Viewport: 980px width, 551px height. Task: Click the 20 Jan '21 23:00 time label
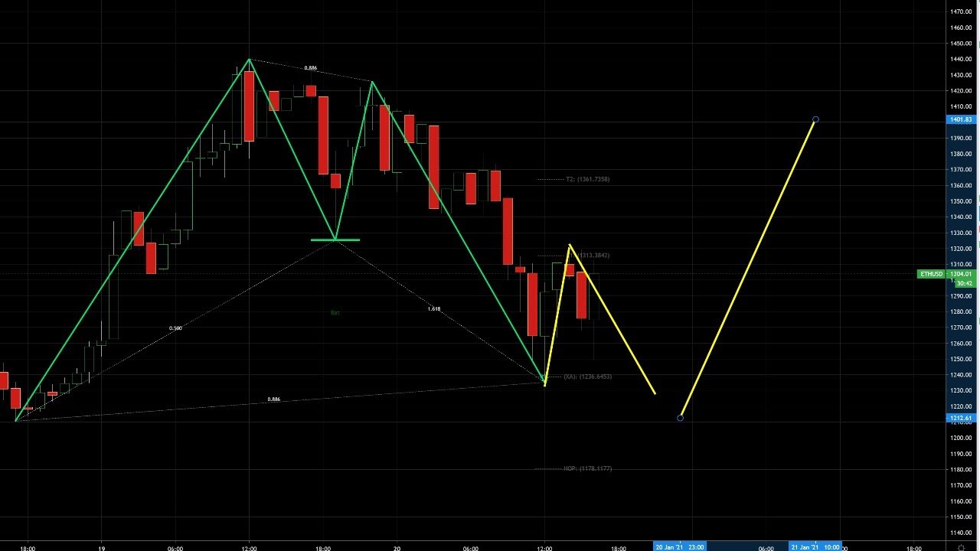click(x=680, y=547)
